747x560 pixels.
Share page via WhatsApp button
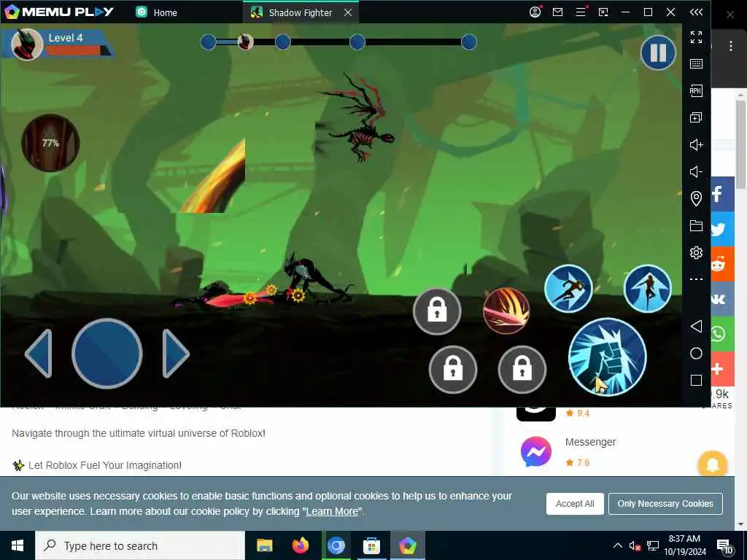tap(722, 333)
